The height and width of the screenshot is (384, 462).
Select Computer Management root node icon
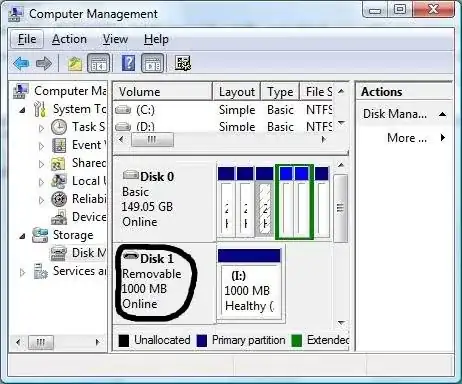click(21, 91)
